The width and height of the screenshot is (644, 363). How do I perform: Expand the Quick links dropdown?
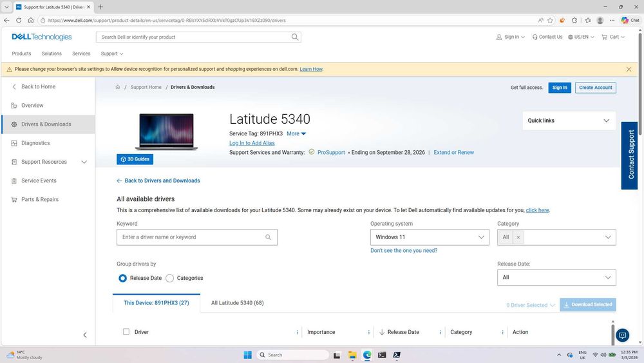pos(569,121)
